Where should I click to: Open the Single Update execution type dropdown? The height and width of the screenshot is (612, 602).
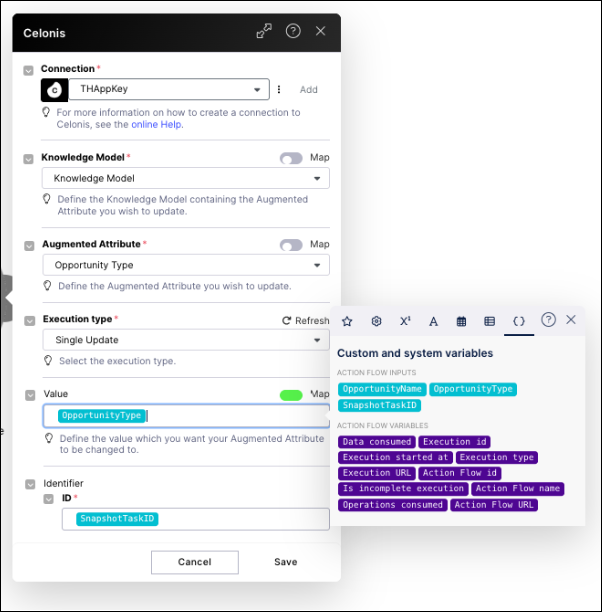[186, 340]
